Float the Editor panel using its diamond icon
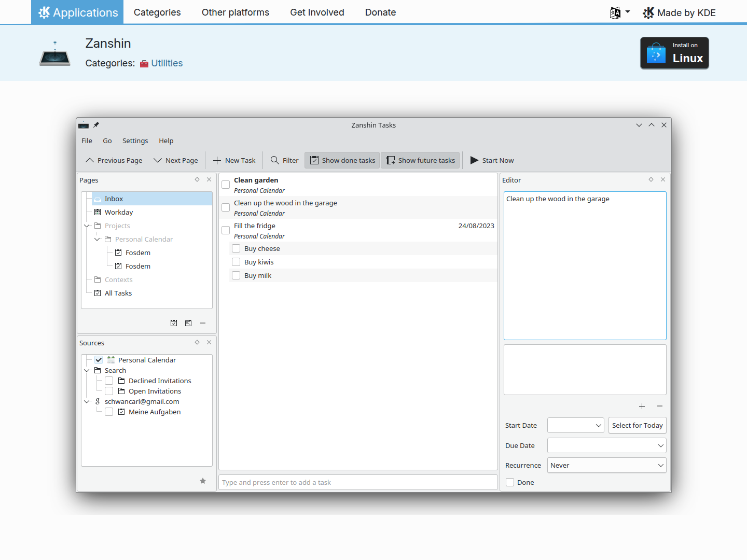 [x=651, y=179]
